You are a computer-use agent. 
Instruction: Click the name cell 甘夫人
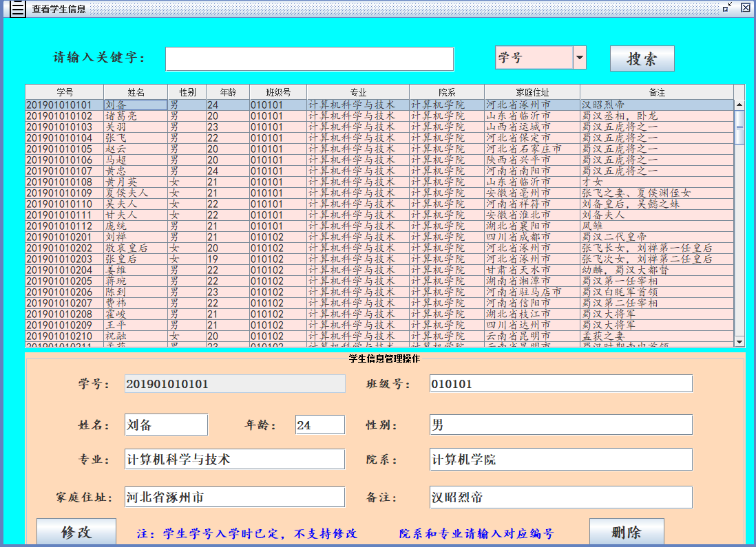point(136,215)
